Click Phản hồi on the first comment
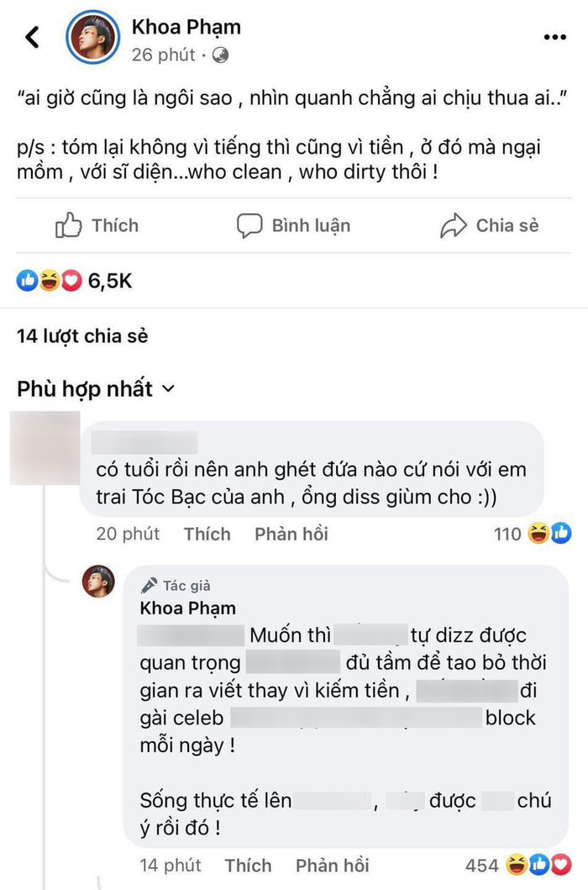 (291, 533)
